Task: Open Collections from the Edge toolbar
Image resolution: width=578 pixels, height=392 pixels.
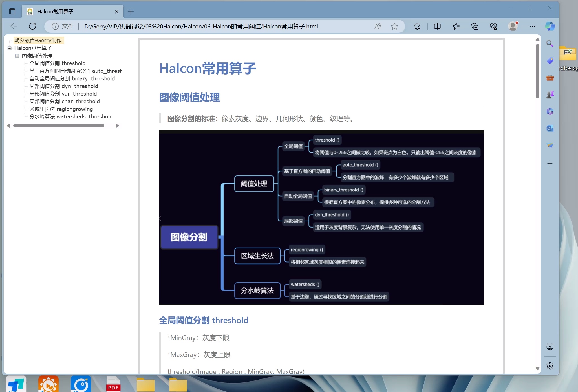Action: click(x=475, y=26)
